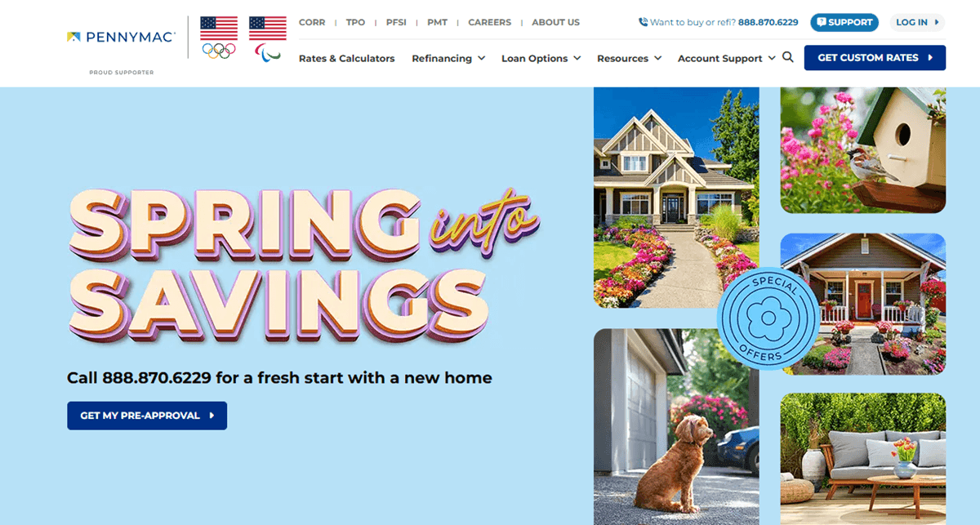
Task: Expand the Account Support menu
Action: coord(726,59)
